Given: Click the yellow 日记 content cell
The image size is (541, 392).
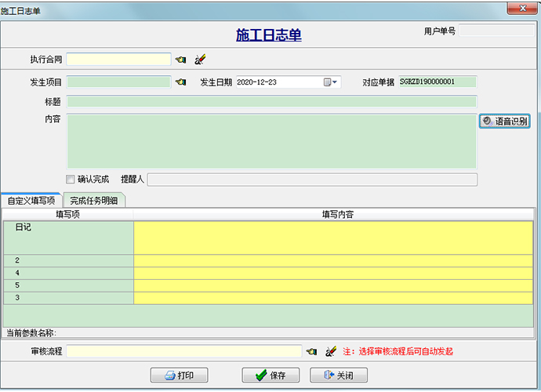Looking at the screenshot, I should (x=332, y=238).
